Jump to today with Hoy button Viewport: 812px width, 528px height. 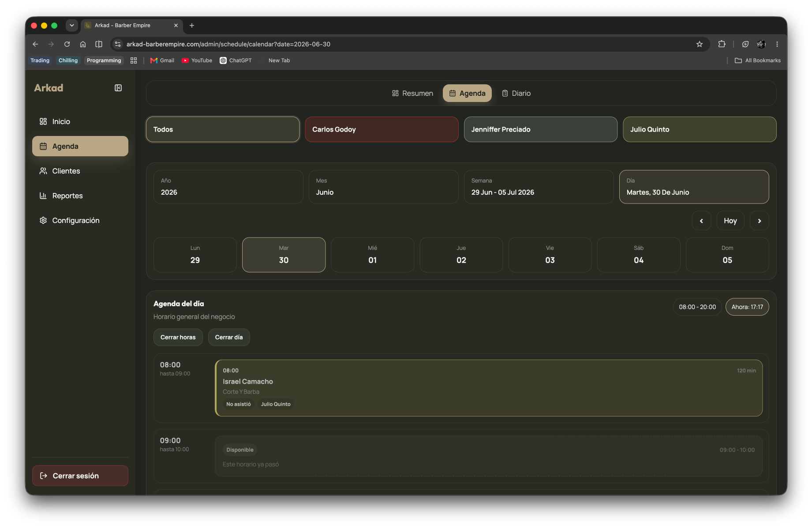pyautogui.click(x=730, y=221)
